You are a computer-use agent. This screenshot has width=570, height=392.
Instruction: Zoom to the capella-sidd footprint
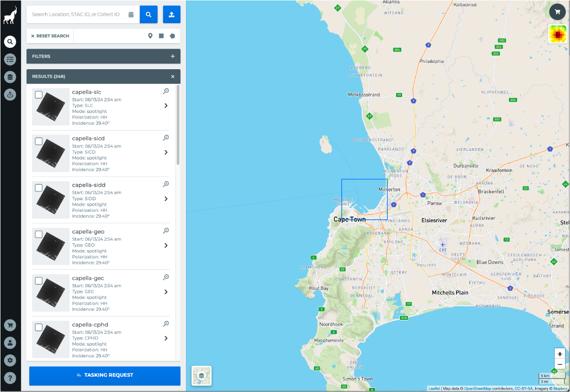tap(166, 184)
